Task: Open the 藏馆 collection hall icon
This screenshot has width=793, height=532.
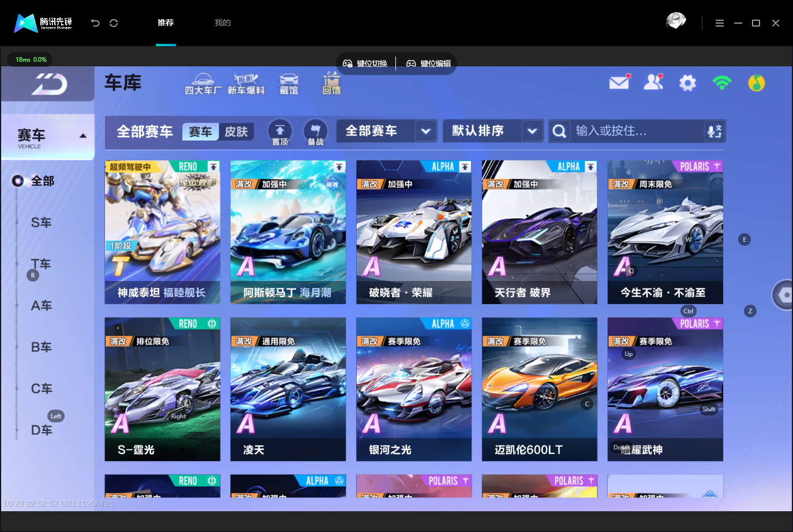Action: [x=289, y=84]
